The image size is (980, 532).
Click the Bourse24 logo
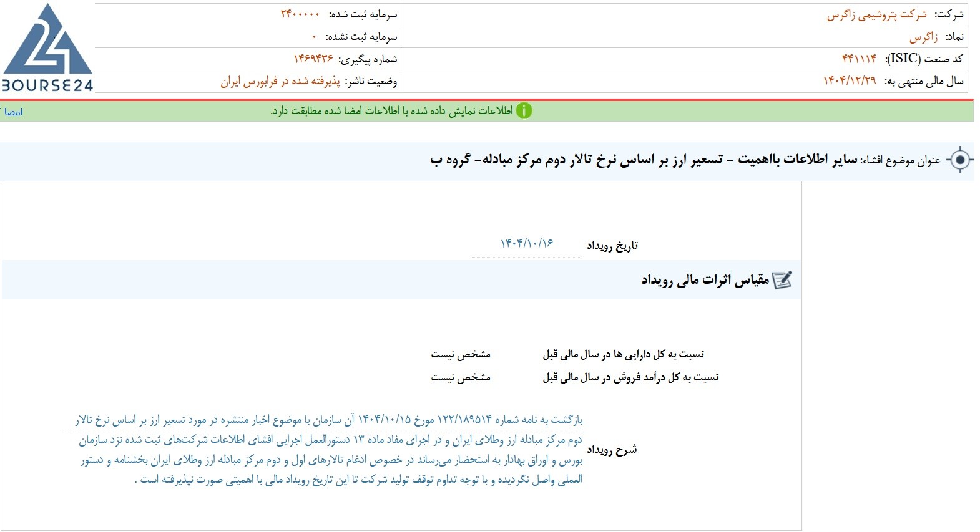(47, 48)
